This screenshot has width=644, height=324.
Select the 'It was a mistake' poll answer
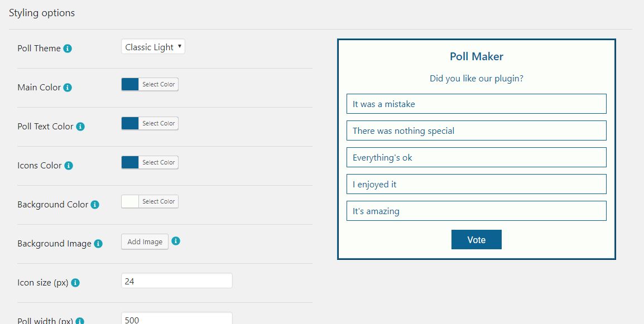(477, 104)
